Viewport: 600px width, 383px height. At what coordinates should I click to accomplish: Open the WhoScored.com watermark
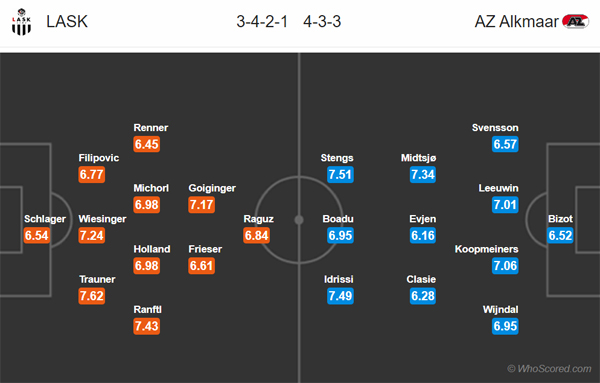coord(549,368)
